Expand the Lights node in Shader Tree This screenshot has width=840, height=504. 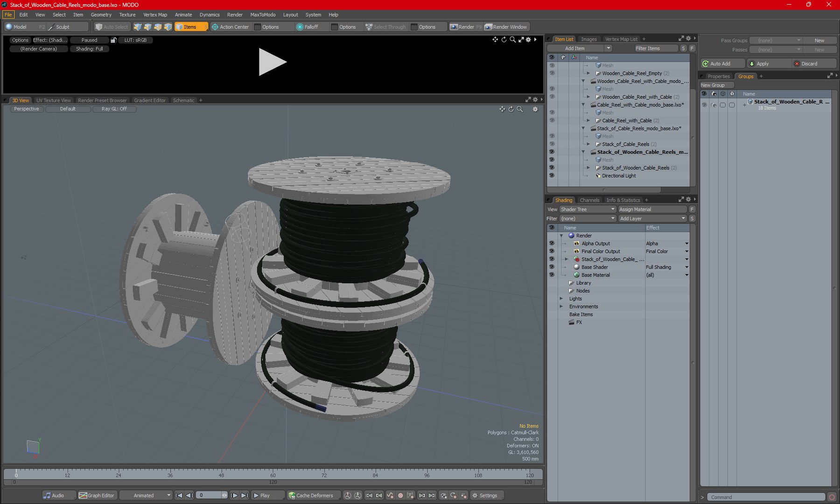tap(561, 299)
